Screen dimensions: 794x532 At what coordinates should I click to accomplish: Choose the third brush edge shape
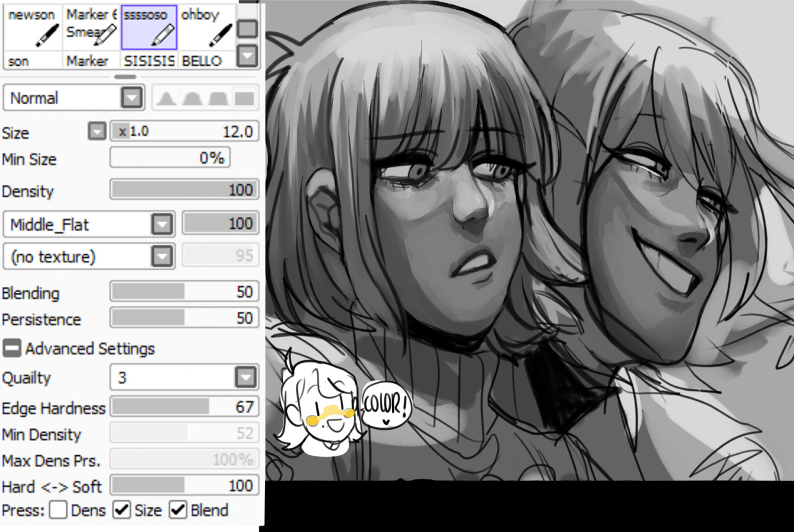(218, 98)
